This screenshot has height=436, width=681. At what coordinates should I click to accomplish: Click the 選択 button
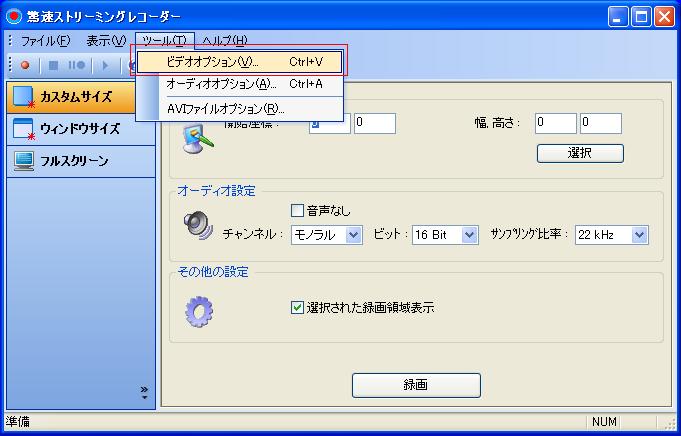click(x=580, y=153)
